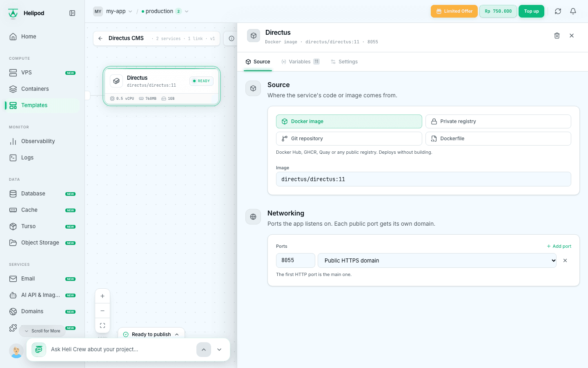
Task: Zoom out on the canvas with minus
Action: (x=102, y=311)
